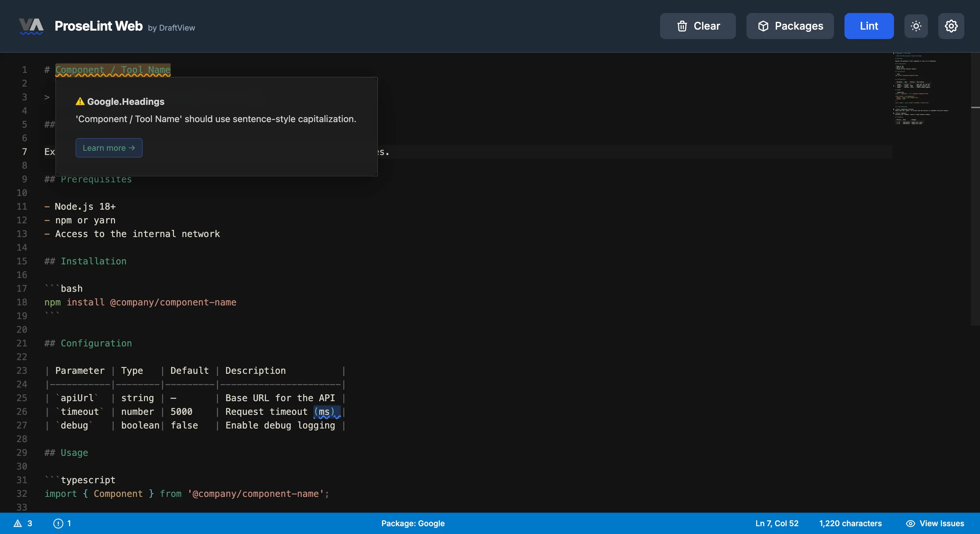
Task: Open the Packages panel
Action: coord(790,26)
